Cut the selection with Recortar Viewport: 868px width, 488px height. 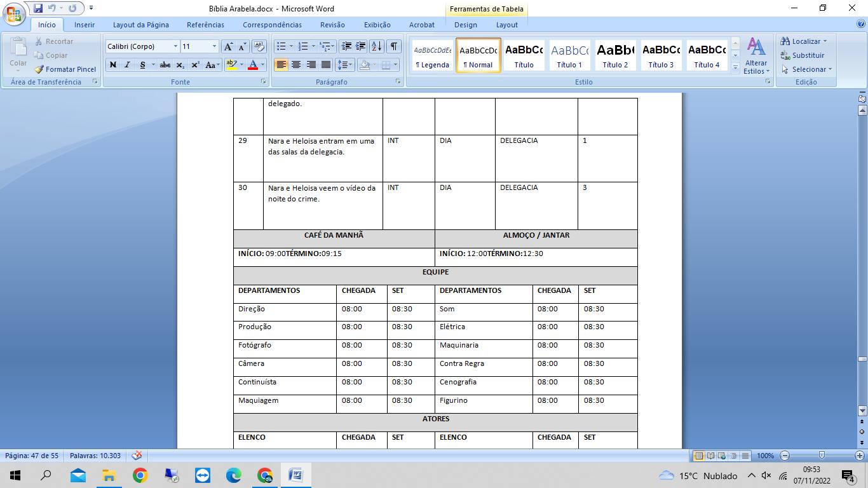54,41
